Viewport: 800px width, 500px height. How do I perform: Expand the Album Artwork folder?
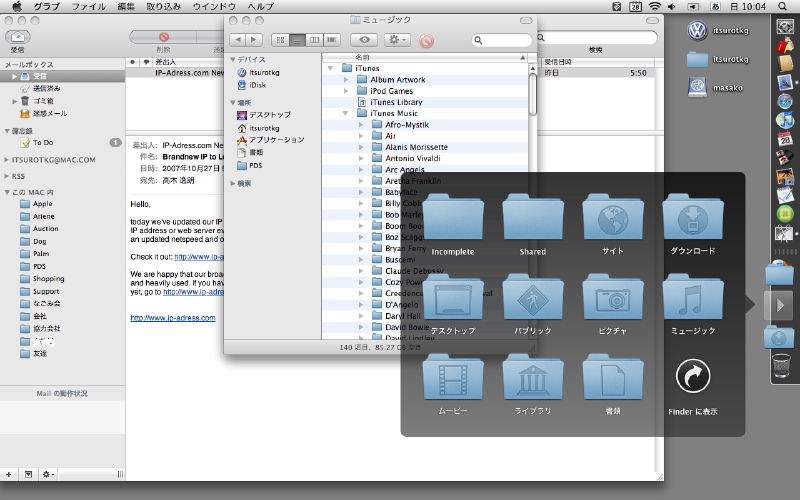(x=347, y=80)
